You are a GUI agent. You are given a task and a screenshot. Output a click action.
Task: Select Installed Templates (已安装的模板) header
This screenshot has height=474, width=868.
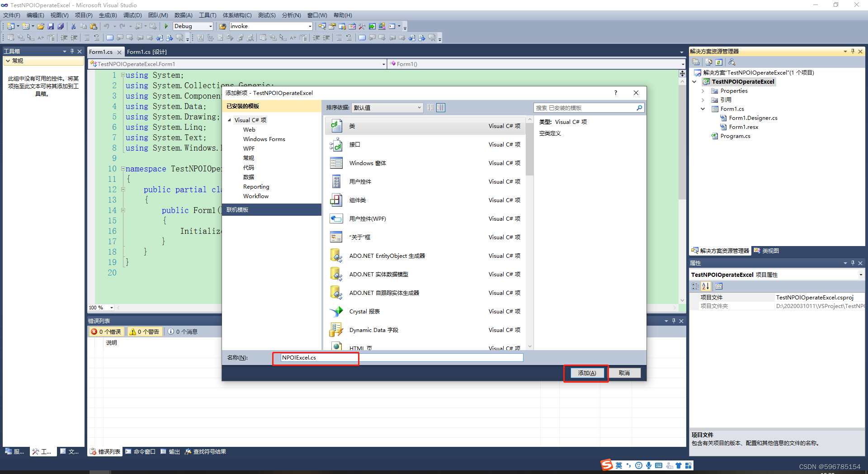(x=272, y=106)
